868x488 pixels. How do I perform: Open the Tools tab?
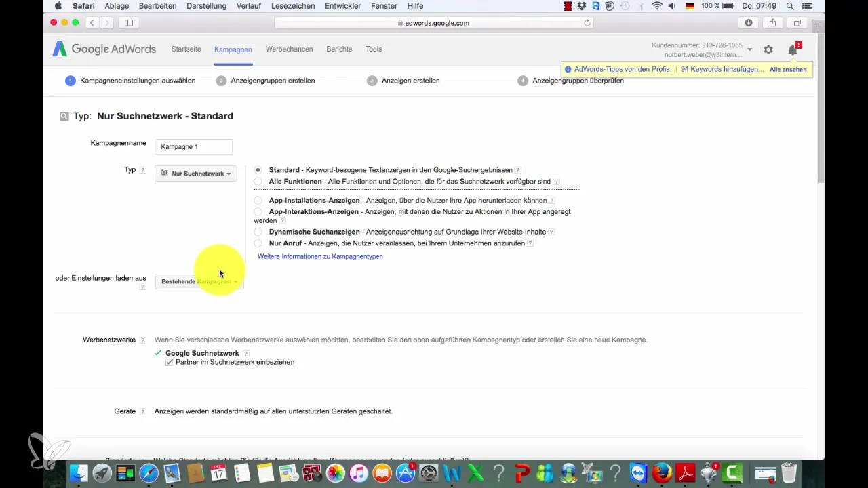point(374,49)
